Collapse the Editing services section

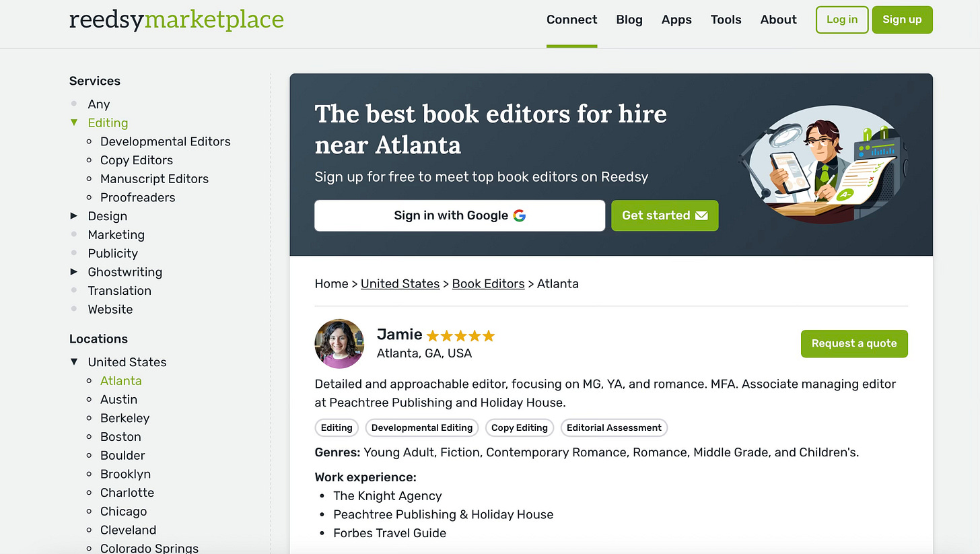tap(74, 123)
